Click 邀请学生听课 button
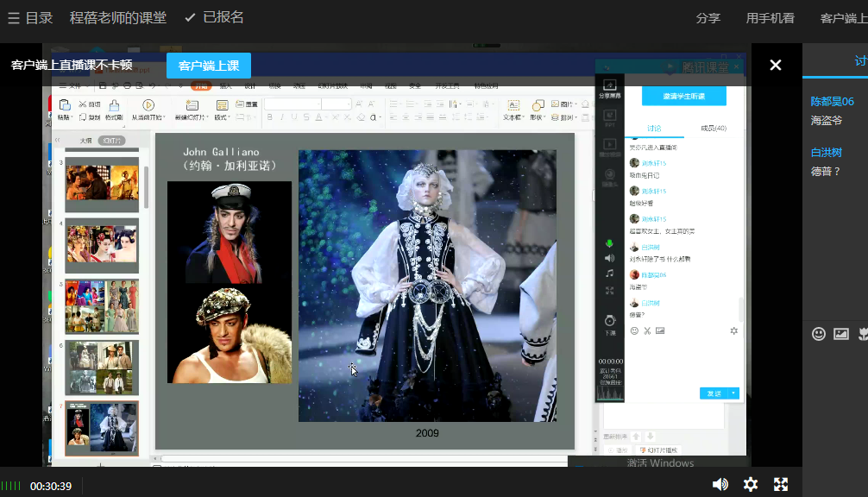The height and width of the screenshot is (497, 868). click(683, 96)
